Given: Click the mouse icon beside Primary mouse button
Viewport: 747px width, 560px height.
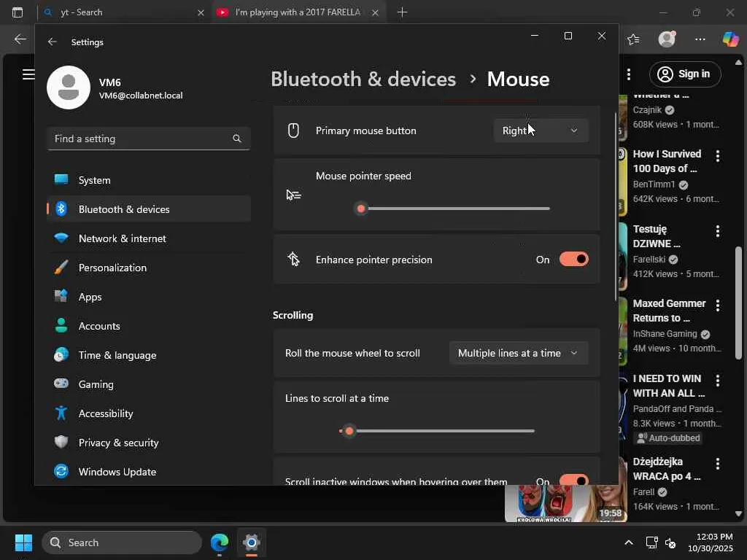Looking at the screenshot, I should pos(293,131).
